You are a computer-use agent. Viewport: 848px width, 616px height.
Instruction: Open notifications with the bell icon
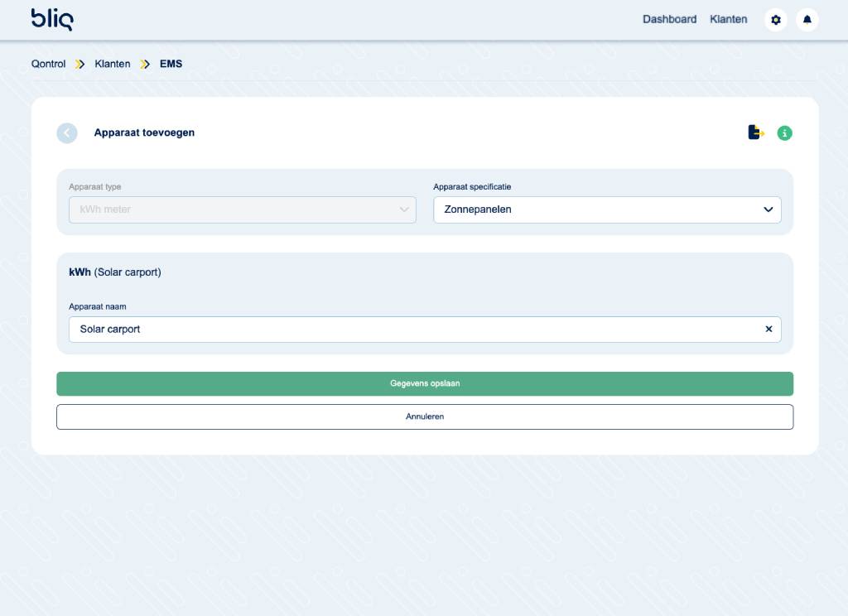tap(807, 20)
